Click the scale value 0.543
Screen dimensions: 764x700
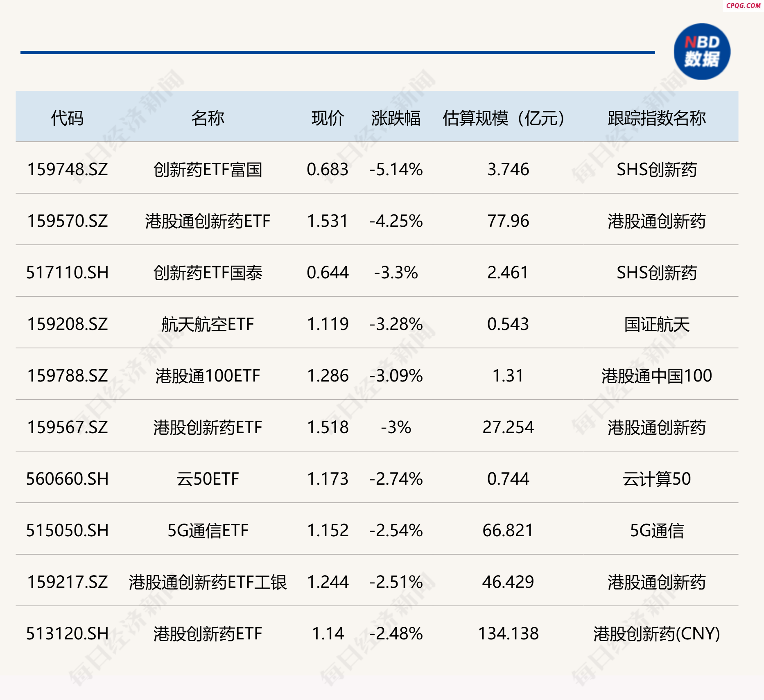click(x=508, y=324)
